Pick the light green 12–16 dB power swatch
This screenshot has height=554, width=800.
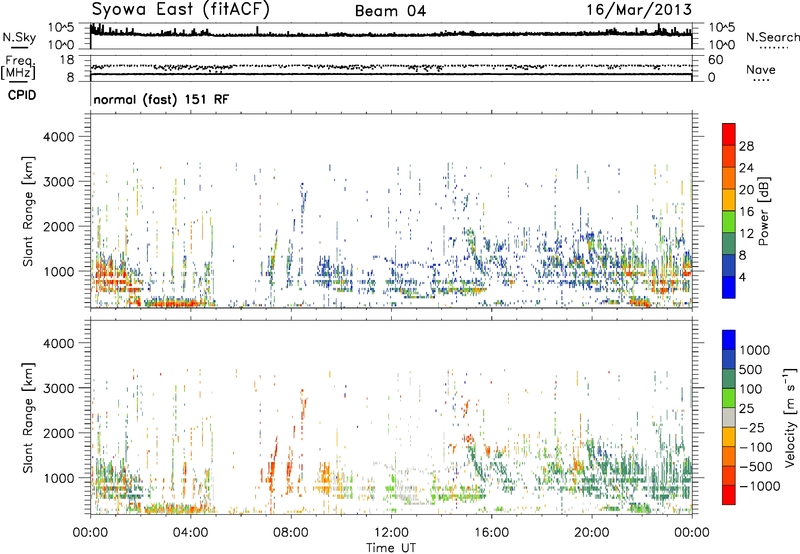pyautogui.click(x=729, y=222)
